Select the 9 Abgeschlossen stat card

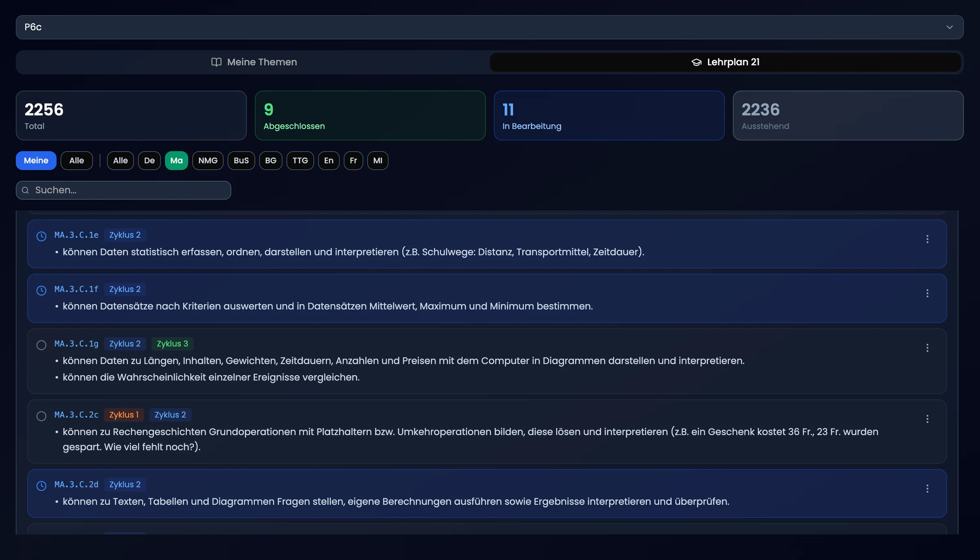click(370, 115)
